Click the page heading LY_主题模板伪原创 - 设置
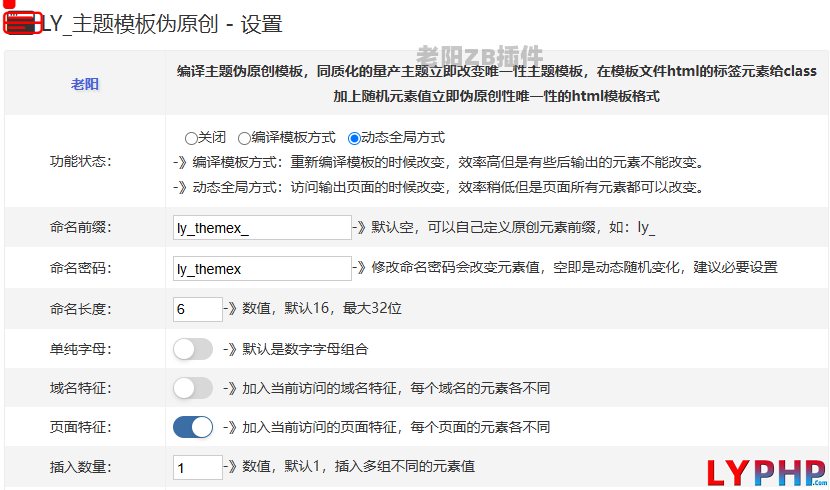Screen dimensions: 830x490 tap(162, 23)
